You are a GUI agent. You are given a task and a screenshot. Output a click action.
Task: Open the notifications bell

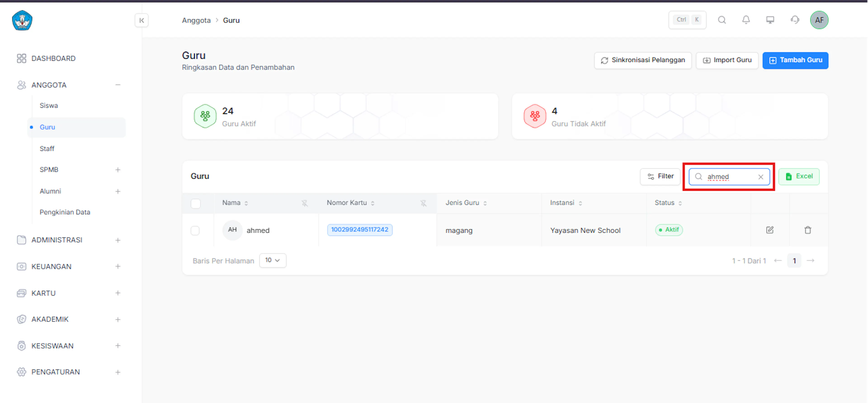pyautogui.click(x=746, y=20)
